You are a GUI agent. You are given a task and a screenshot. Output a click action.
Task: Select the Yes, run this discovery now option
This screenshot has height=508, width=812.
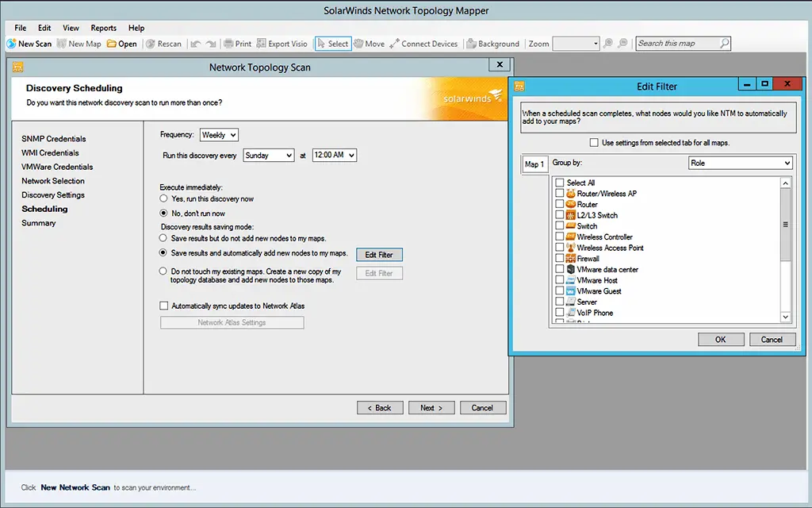tap(165, 200)
